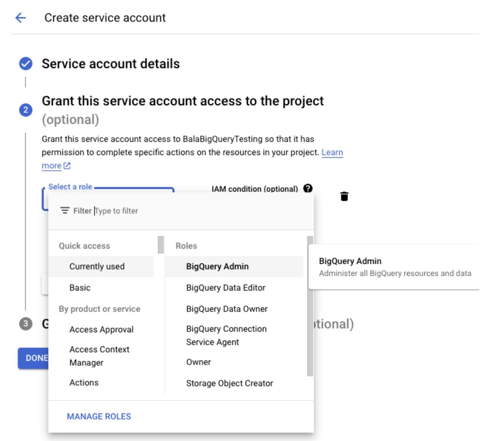Click the DONE button
This screenshot has height=441, width=504.
tap(33, 358)
